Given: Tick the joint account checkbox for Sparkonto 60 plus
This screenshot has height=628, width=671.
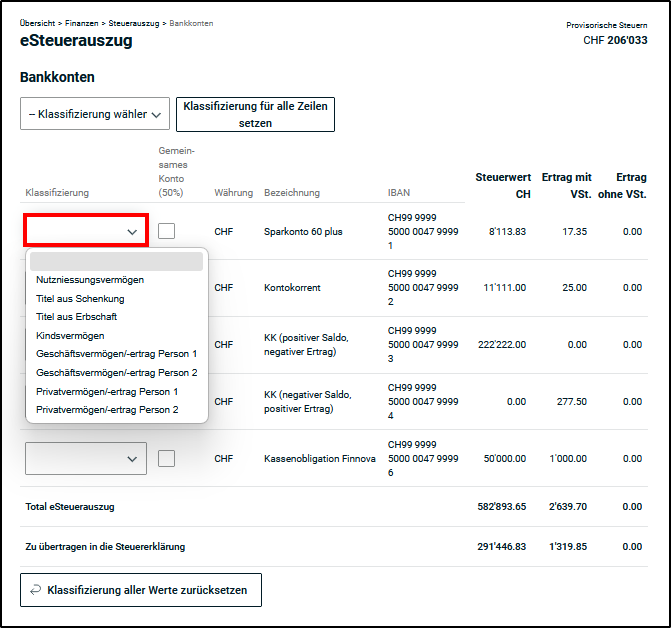Looking at the screenshot, I should [x=166, y=231].
